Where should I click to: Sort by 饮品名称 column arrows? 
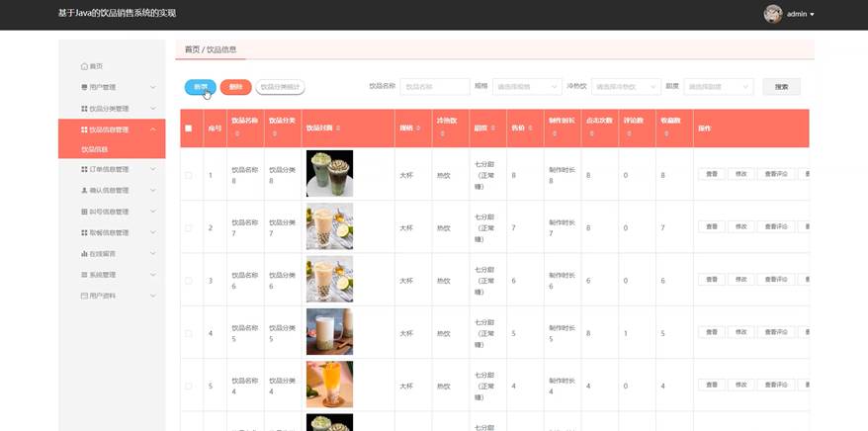pos(237,133)
